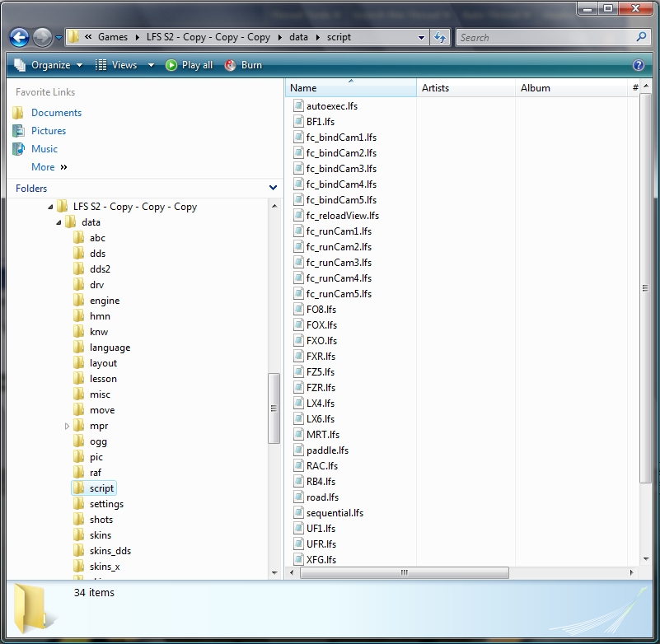Open the Organize menu

49,65
